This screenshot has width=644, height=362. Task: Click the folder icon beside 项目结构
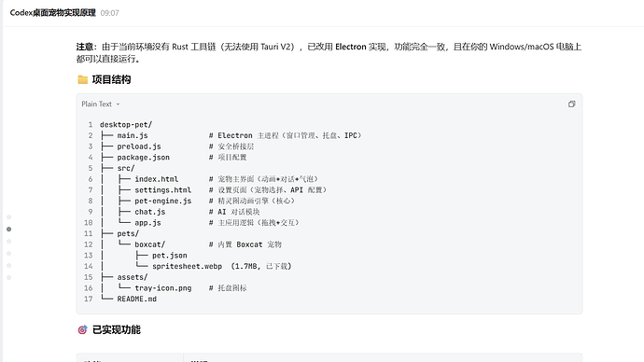point(82,79)
